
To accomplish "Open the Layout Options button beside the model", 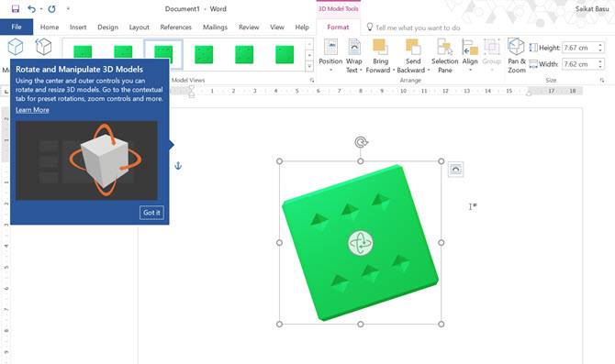I will (x=456, y=170).
